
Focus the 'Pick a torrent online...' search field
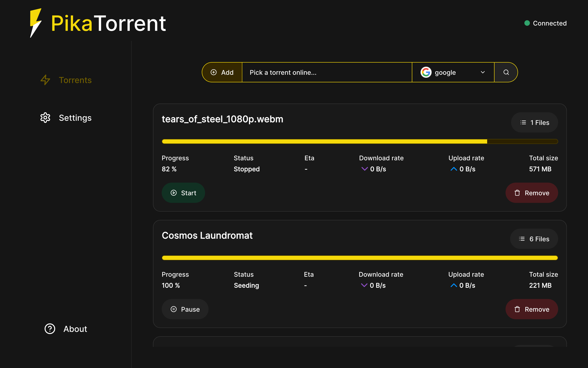[327, 72]
